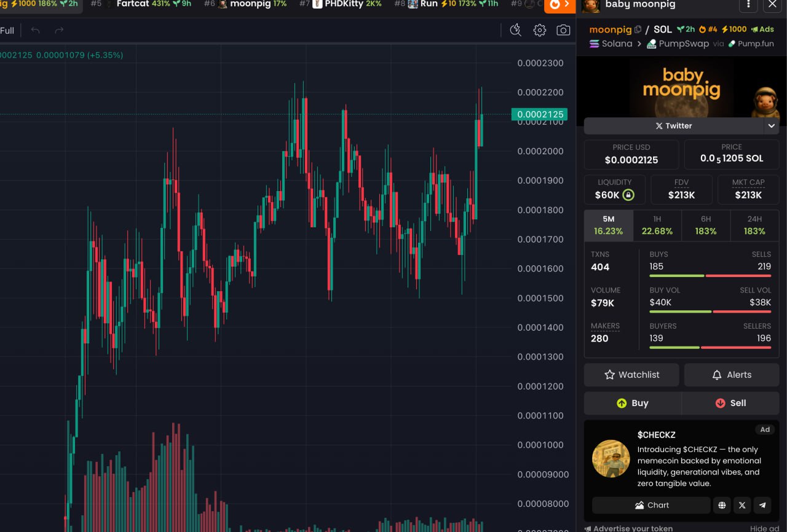Viewport: 787px width, 532px height.
Task: Open the three-dot options menu
Action: pyautogui.click(x=748, y=4)
